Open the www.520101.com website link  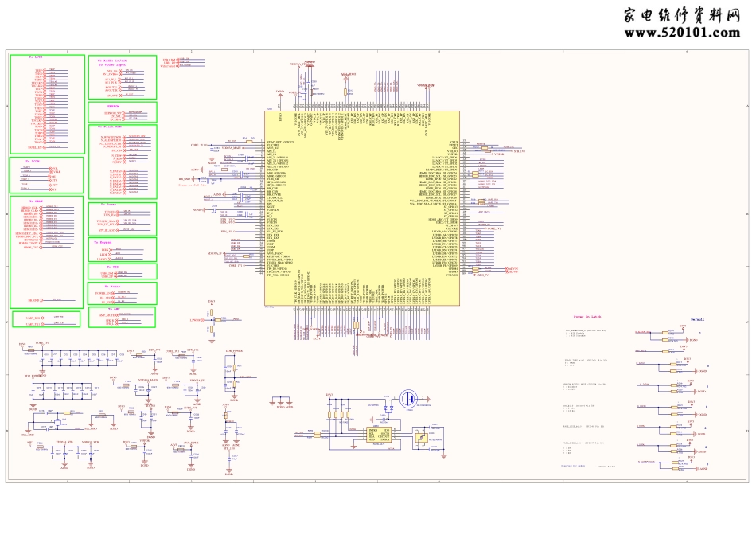(682, 33)
